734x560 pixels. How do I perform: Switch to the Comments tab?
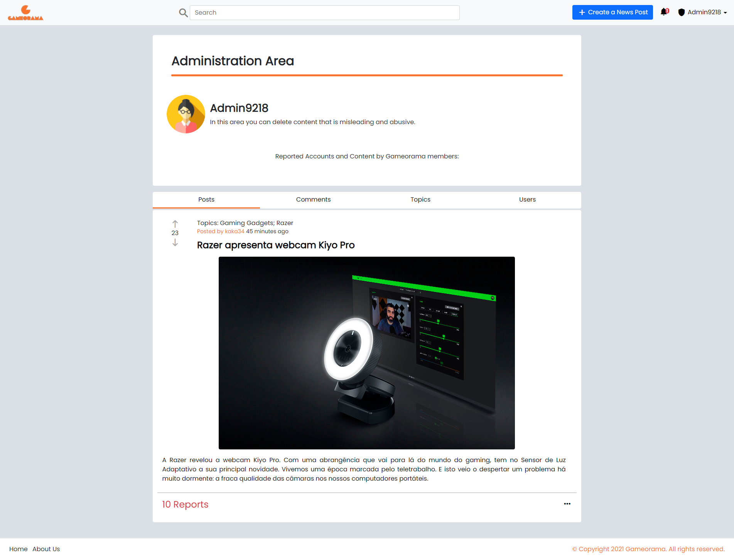pos(313,200)
